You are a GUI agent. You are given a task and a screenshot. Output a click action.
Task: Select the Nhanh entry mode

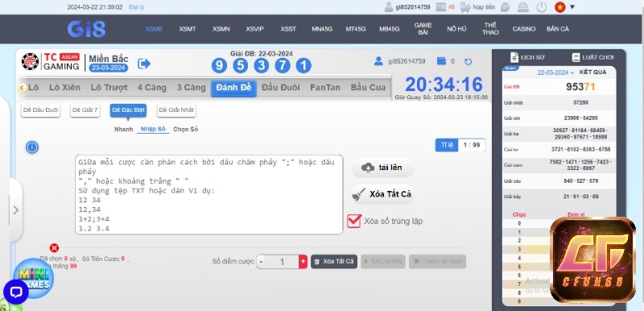coord(124,129)
